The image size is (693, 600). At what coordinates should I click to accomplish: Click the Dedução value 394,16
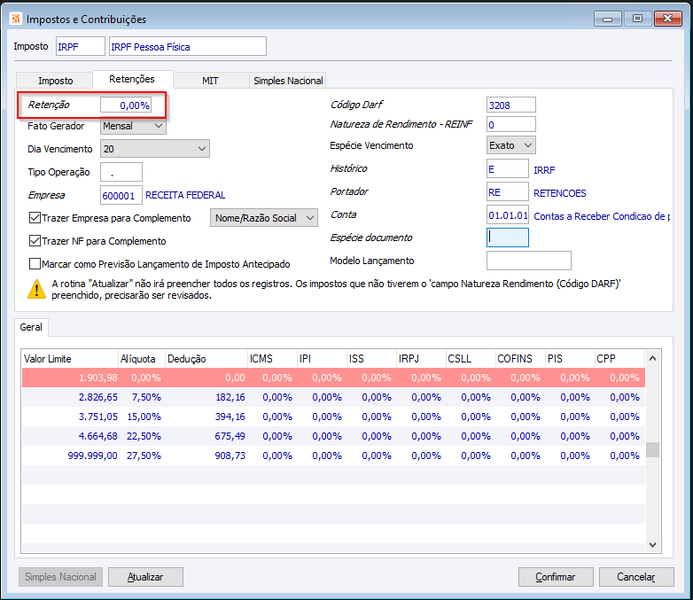click(x=230, y=417)
